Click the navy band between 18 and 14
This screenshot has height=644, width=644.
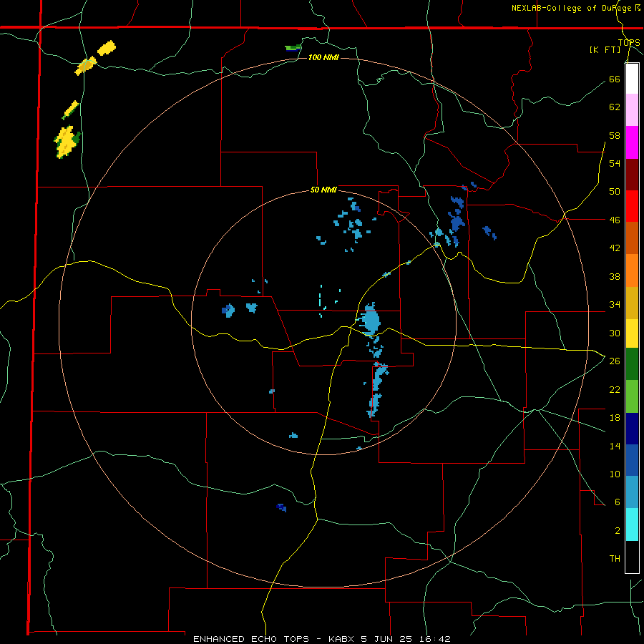(x=632, y=429)
